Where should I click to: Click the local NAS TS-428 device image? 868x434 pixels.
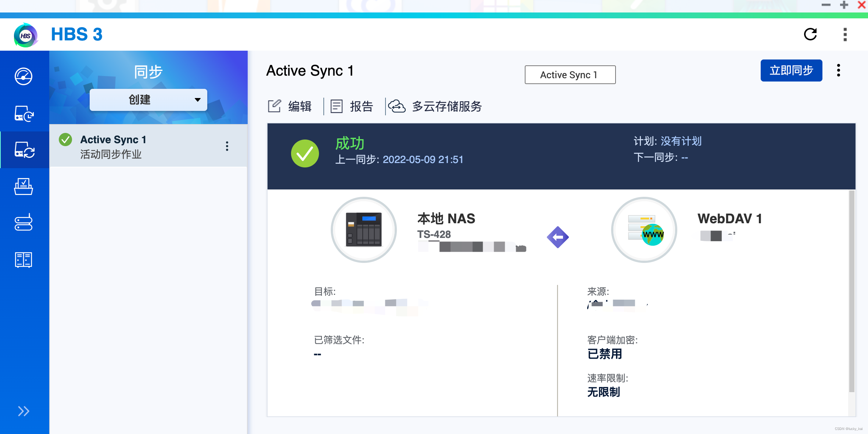click(x=363, y=230)
